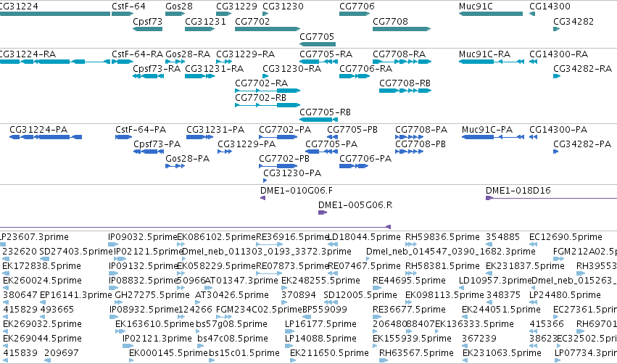Click the CG7702-PB protein label
Screen dimensions: 617x364
[x=284, y=159]
